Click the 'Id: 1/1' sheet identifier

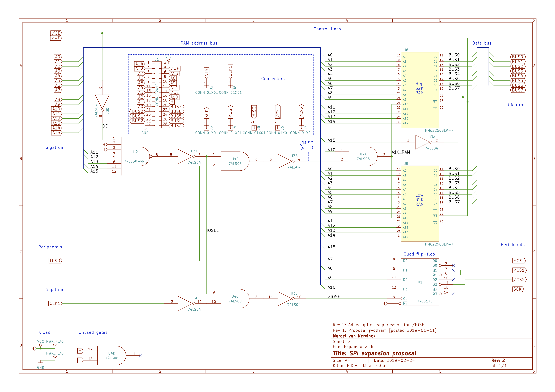pyautogui.click(x=499, y=366)
